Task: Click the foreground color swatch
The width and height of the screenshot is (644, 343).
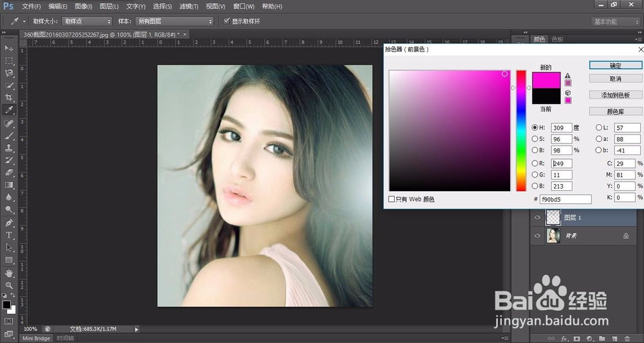Action: tap(6, 305)
